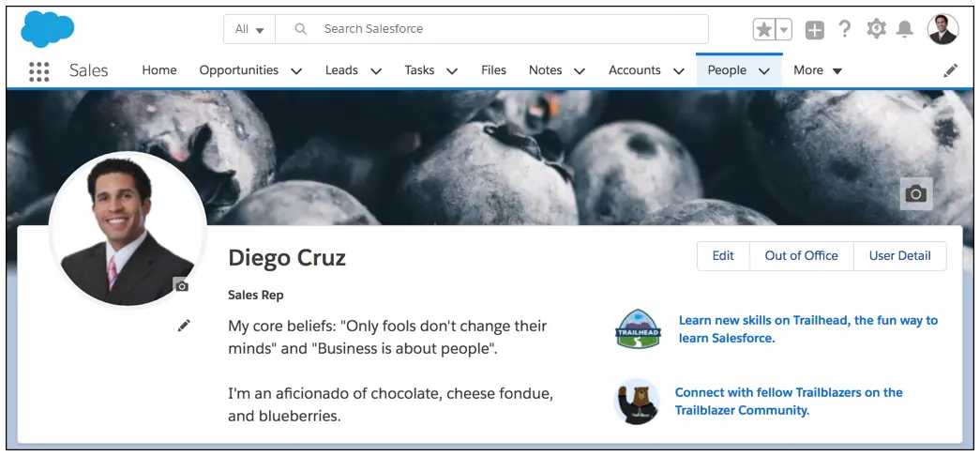Click the search magnifier icon

(301, 29)
